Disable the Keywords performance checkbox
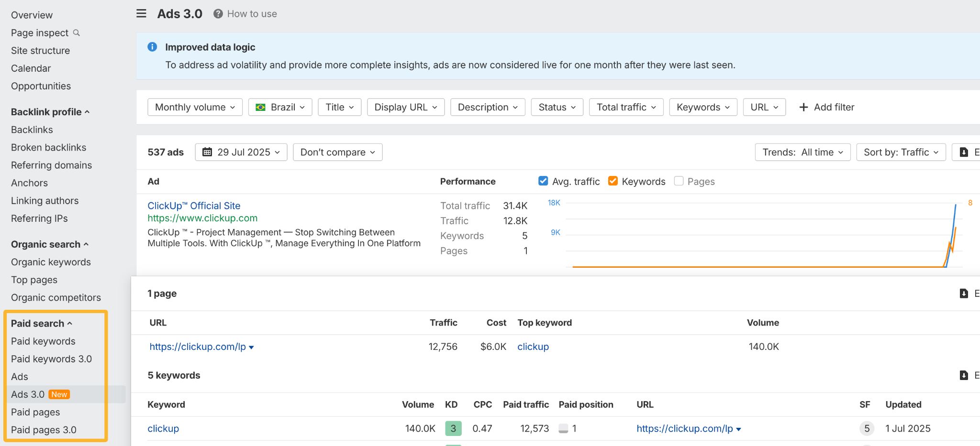The width and height of the screenshot is (980, 446). (x=612, y=181)
